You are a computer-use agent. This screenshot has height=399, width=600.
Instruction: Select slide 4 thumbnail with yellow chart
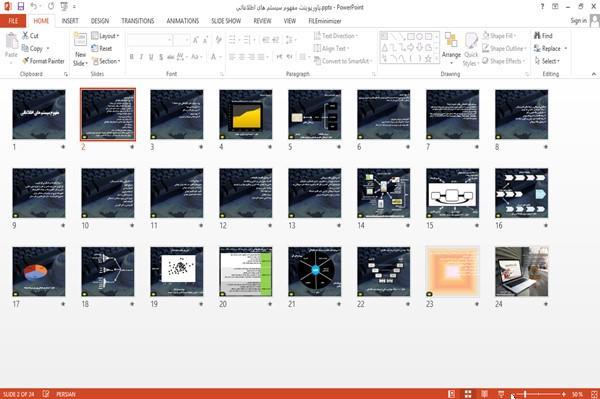(x=246, y=114)
